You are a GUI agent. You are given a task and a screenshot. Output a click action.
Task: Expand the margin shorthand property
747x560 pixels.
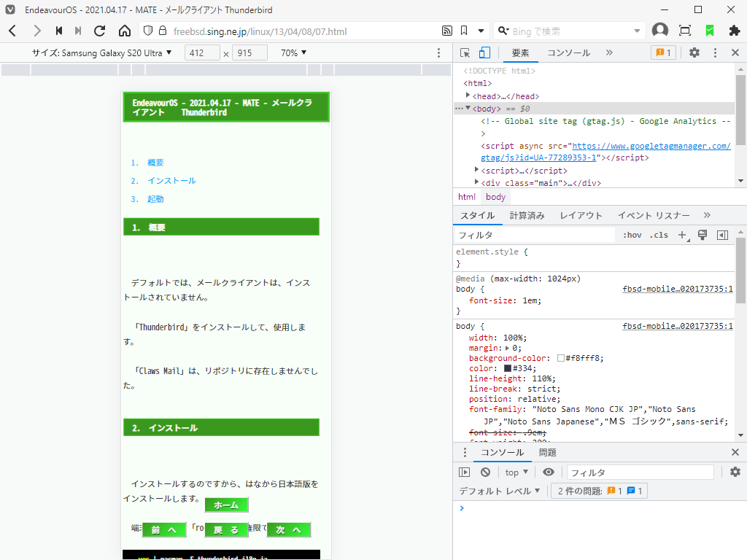tap(508, 348)
